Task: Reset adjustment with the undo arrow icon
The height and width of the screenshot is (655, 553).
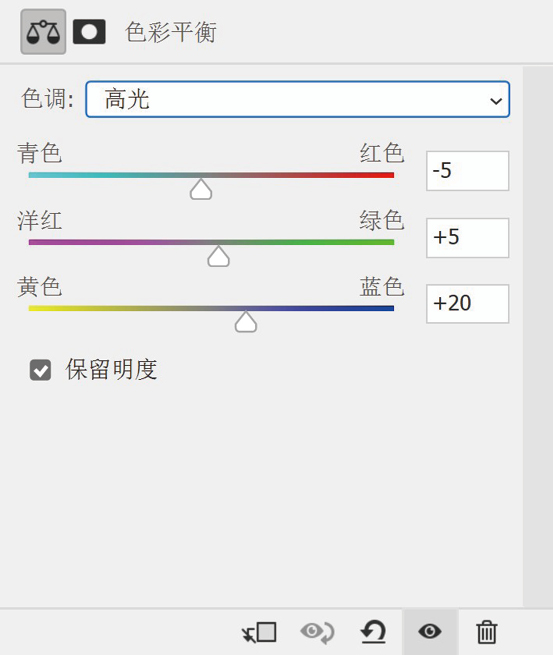Action: [x=373, y=632]
